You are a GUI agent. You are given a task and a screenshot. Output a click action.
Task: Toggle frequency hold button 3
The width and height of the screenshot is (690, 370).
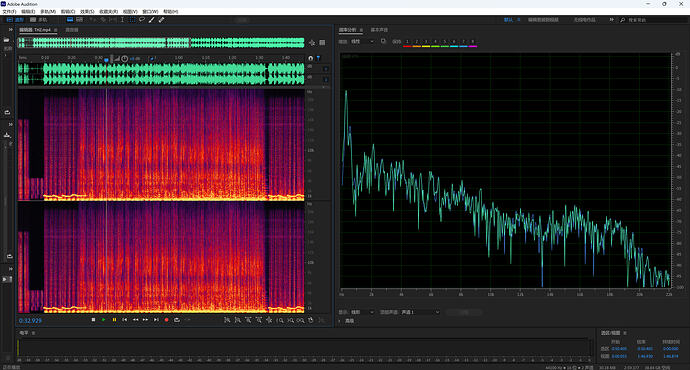point(426,42)
